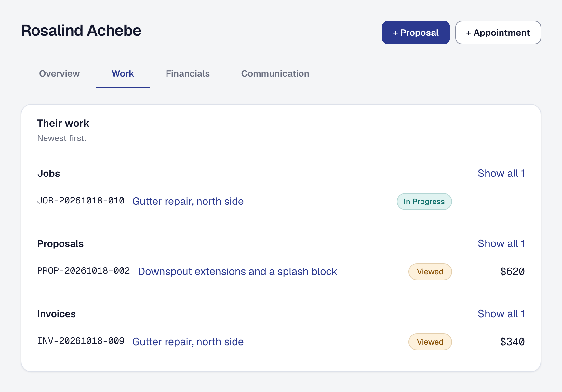Click the + Proposal button

click(416, 33)
